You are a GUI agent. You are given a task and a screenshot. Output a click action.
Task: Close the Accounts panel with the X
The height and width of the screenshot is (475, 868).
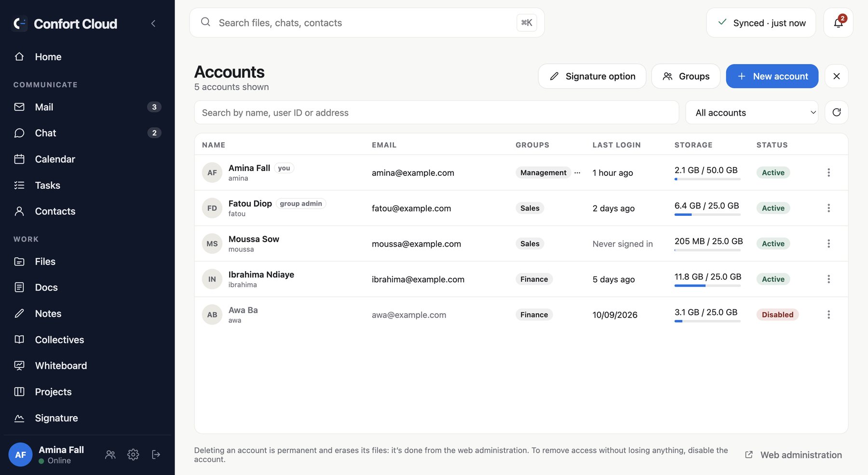point(837,76)
